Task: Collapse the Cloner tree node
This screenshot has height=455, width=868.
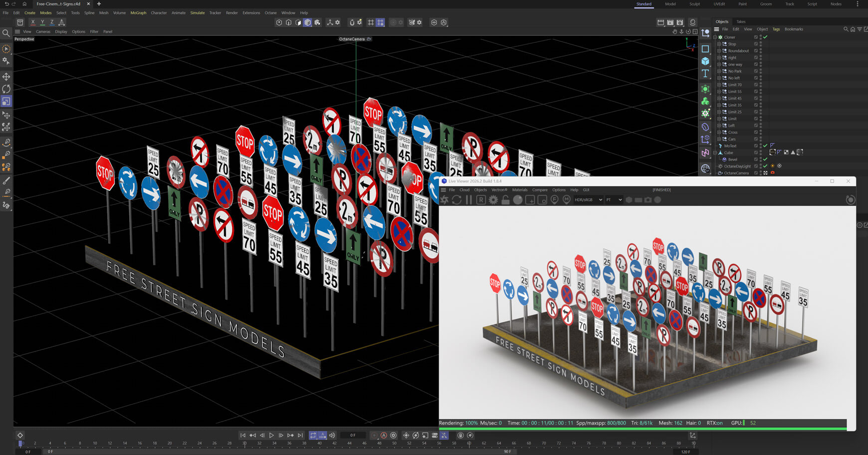Action: click(715, 37)
